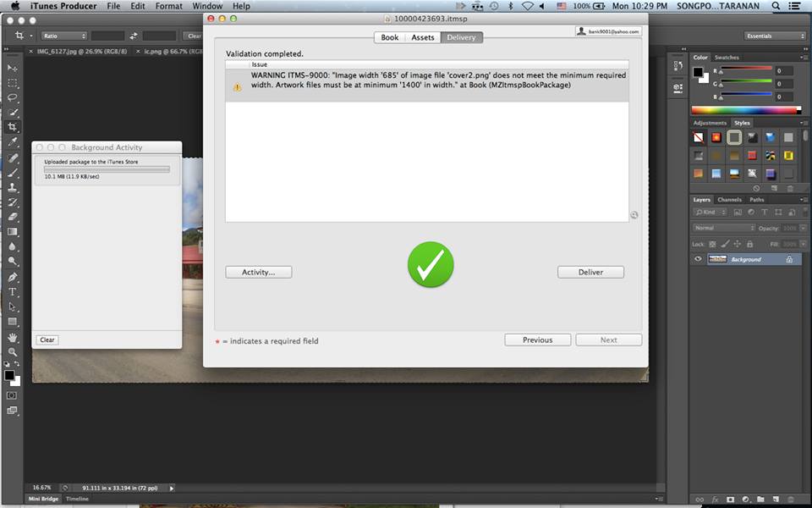Select the Rectangle shape tool
The width and height of the screenshot is (812, 508).
pos(13,322)
